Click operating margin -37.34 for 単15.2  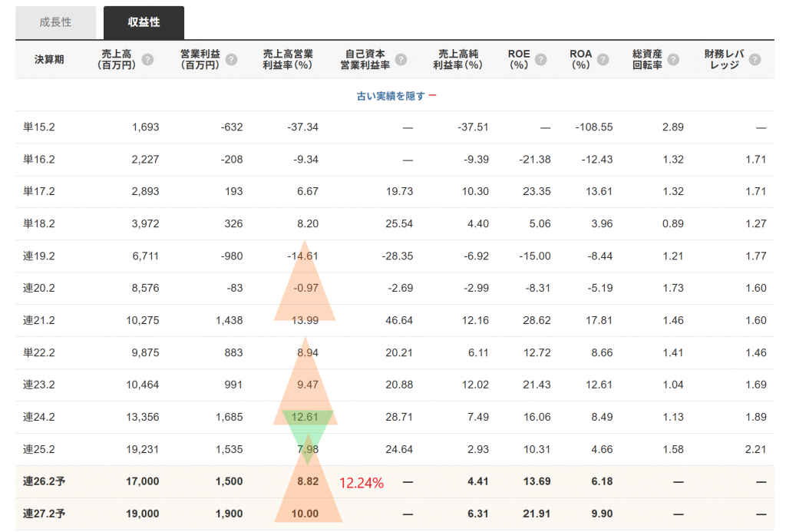(302, 127)
